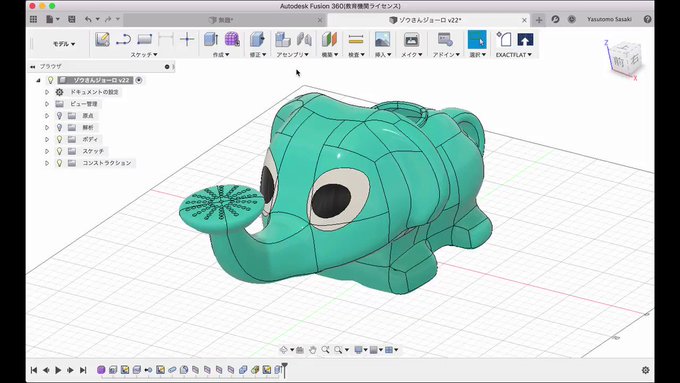Viewport: 680px width, 383px height.
Task: Open the アセンブリ menu dropdown
Action: click(293, 55)
